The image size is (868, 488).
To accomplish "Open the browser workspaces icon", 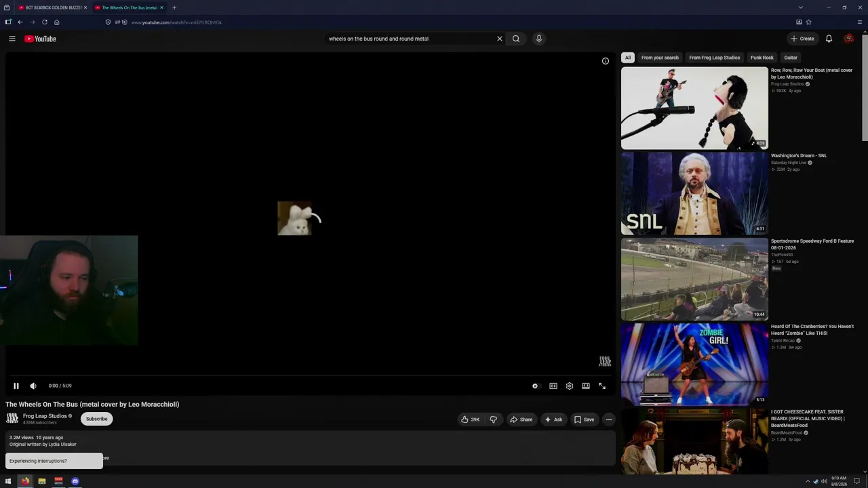I will (x=8, y=22).
